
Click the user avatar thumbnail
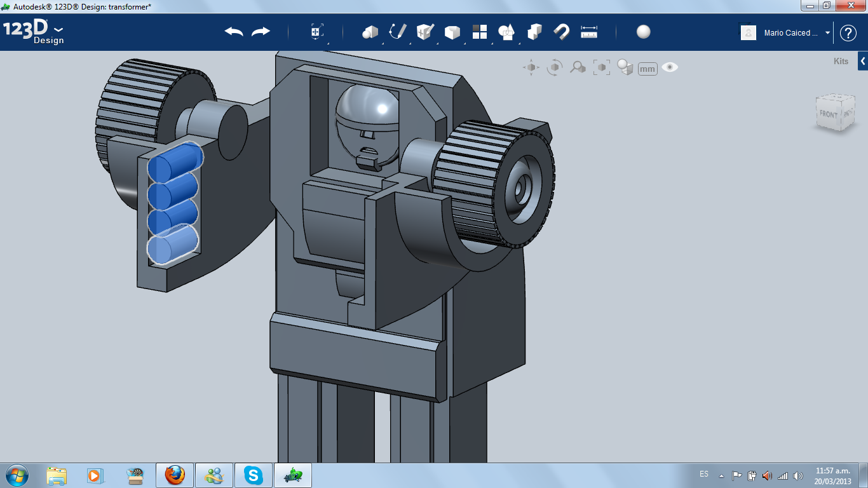[x=749, y=33]
